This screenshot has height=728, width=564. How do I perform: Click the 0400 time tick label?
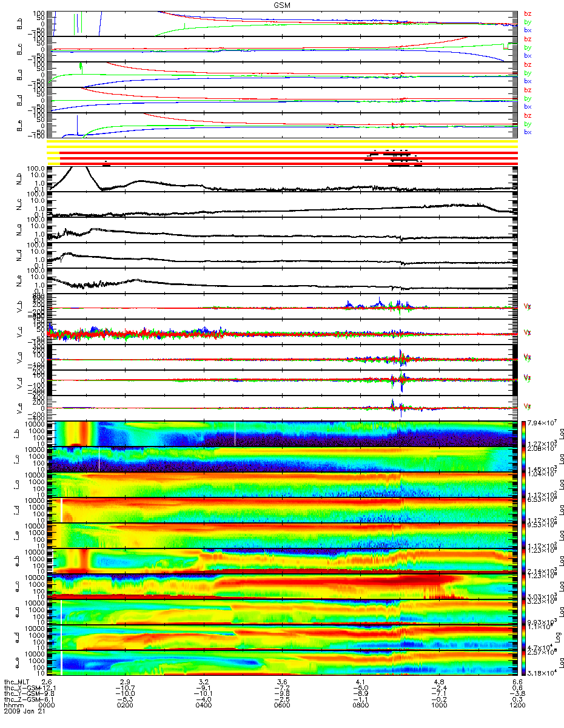click(x=203, y=706)
